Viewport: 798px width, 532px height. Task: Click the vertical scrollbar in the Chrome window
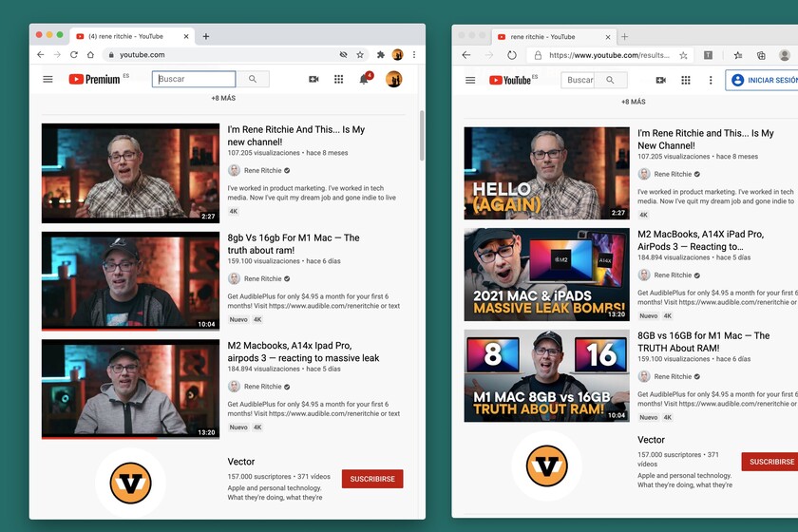[x=422, y=136]
